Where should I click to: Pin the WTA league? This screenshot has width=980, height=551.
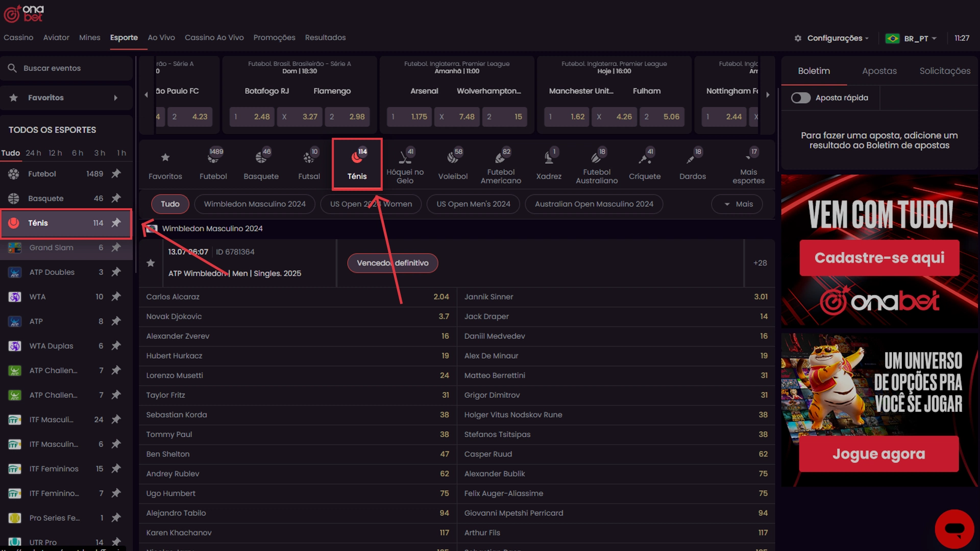pyautogui.click(x=116, y=296)
